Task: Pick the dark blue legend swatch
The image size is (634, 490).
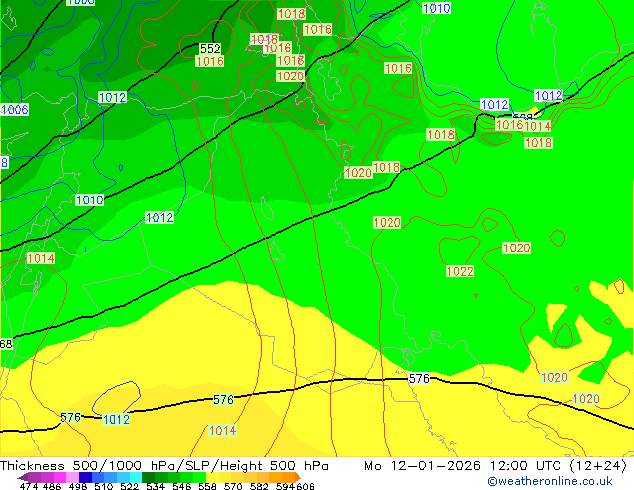Action: pyautogui.click(x=85, y=477)
